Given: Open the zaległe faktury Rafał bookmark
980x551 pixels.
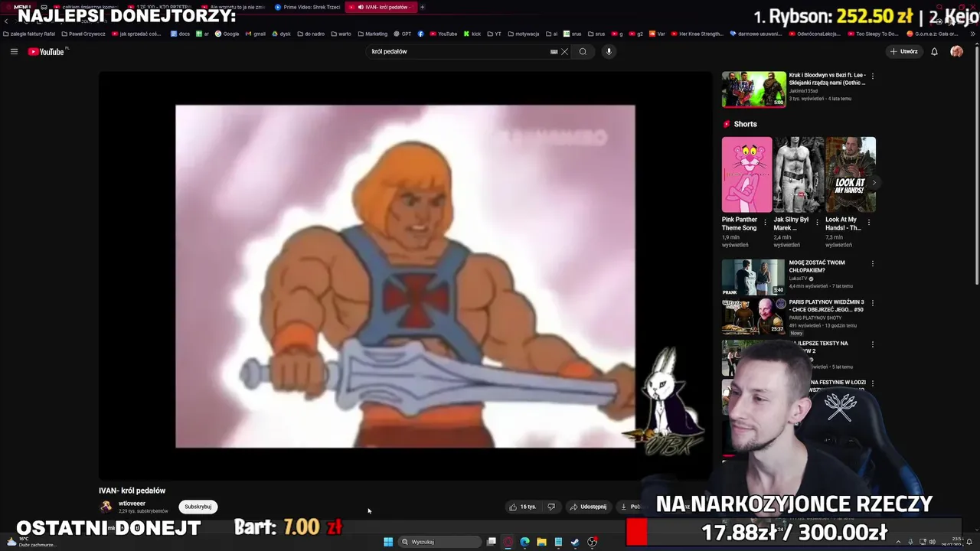Looking at the screenshot, I should 29,34.
